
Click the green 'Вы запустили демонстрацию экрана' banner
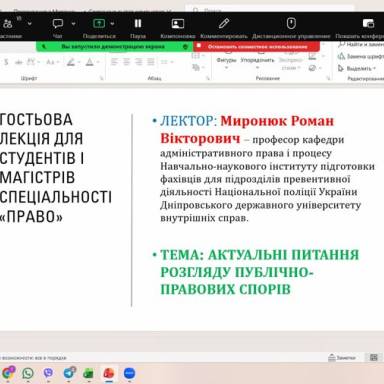(113, 47)
